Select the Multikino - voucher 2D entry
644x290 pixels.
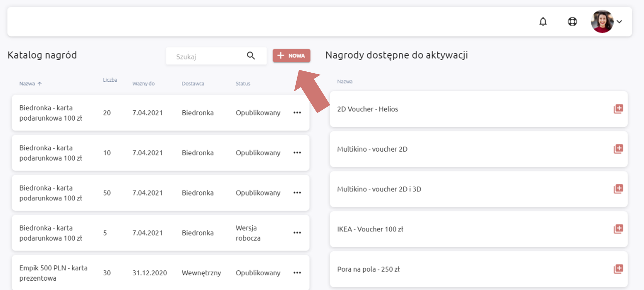coord(372,149)
